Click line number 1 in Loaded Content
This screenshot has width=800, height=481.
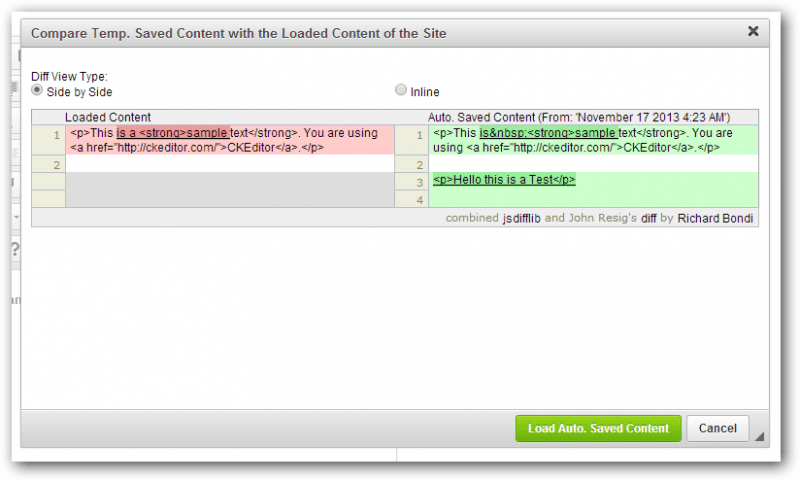pyautogui.click(x=56, y=133)
